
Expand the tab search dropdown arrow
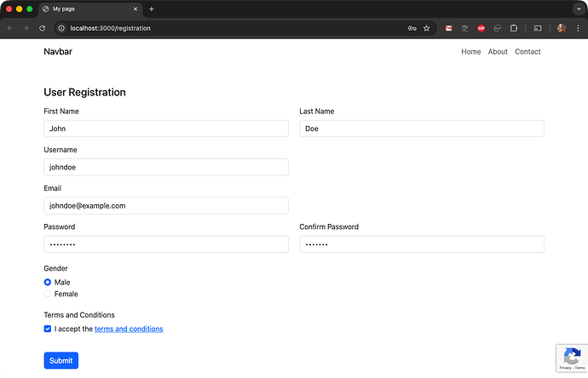coord(579,9)
